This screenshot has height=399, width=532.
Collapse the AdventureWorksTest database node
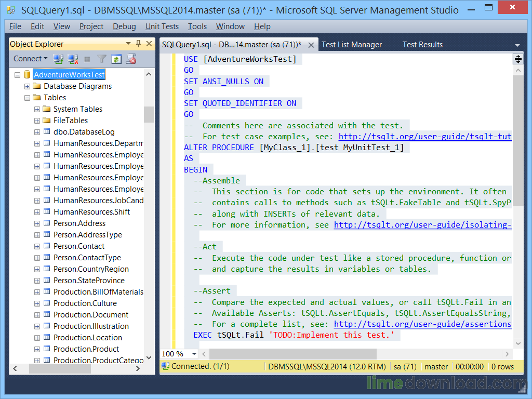(x=17, y=75)
